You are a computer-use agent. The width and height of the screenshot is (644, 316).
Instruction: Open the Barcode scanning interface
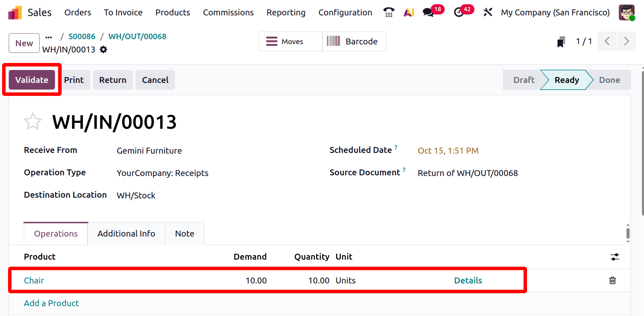pyautogui.click(x=354, y=41)
